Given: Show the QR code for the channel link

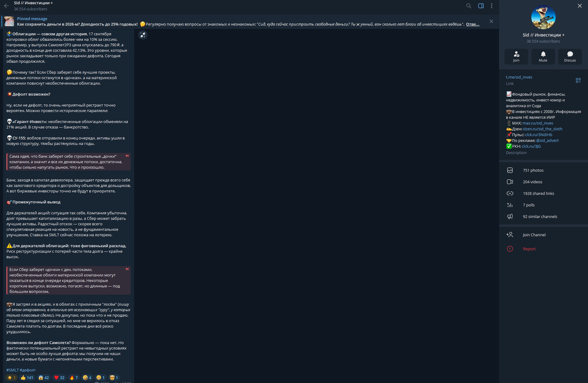Looking at the screenshot, I should coord(578,80).
